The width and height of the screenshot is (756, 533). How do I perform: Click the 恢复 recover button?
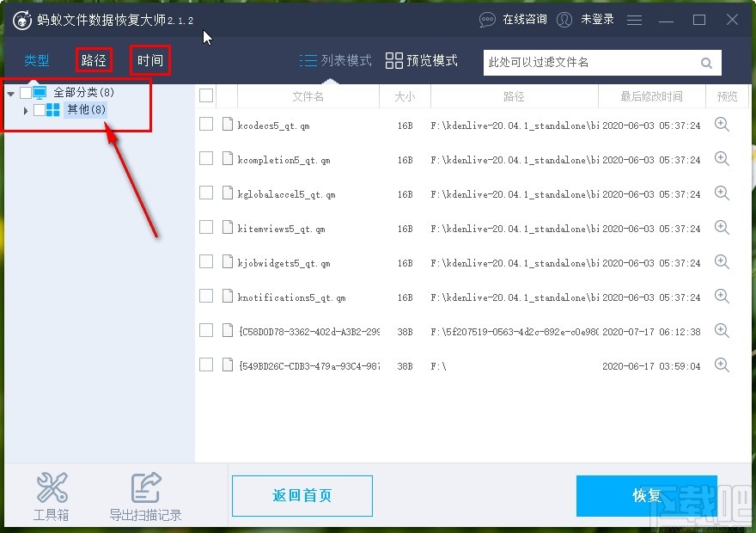[x=647, y=496]
